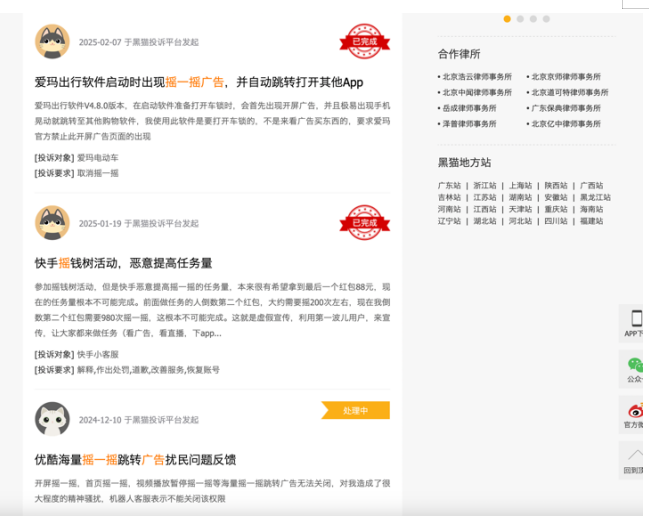Go to 福建站 regional site
This screenshot has height=521, width=659.
point(591,221)
